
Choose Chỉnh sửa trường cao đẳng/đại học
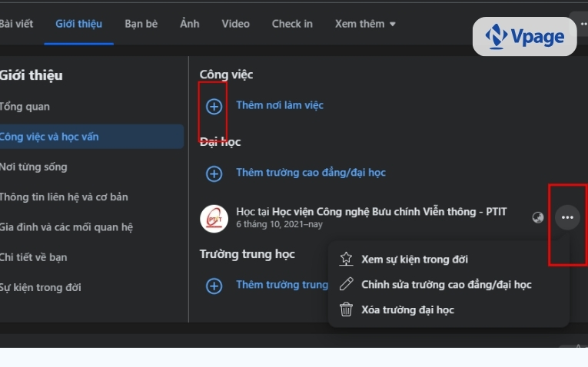tap(449, 285)
